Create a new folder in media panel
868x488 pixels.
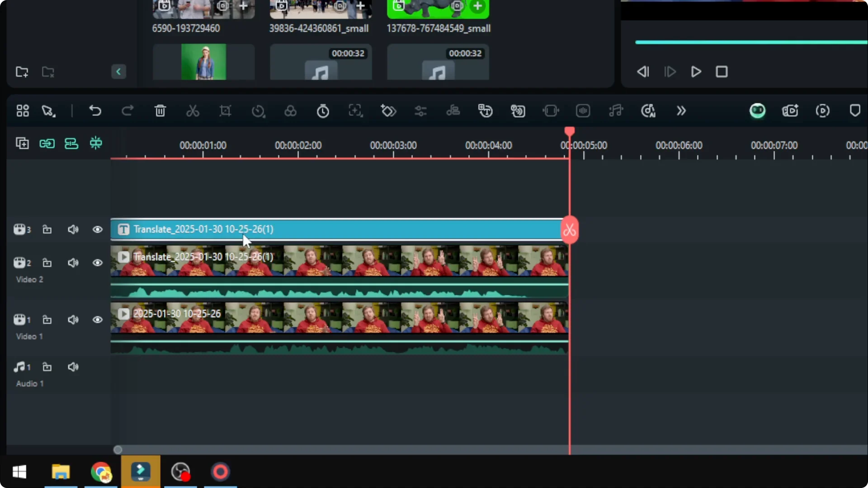(x=22, y=72)
